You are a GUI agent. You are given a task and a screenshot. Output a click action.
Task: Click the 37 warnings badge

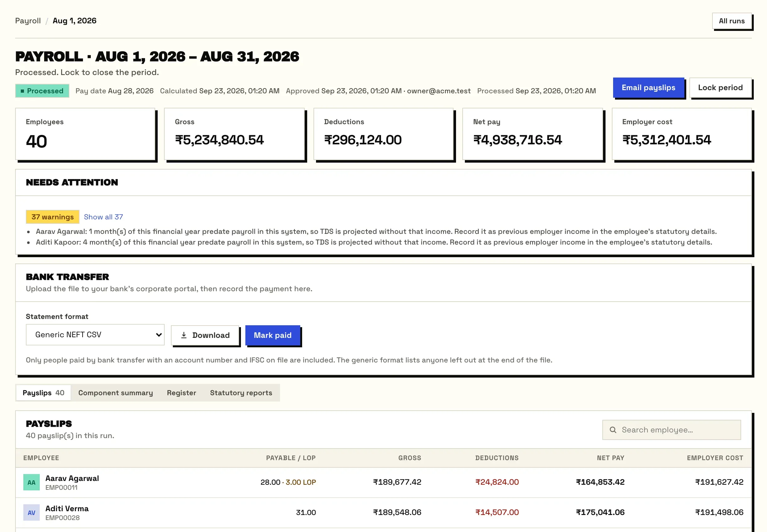53,217
